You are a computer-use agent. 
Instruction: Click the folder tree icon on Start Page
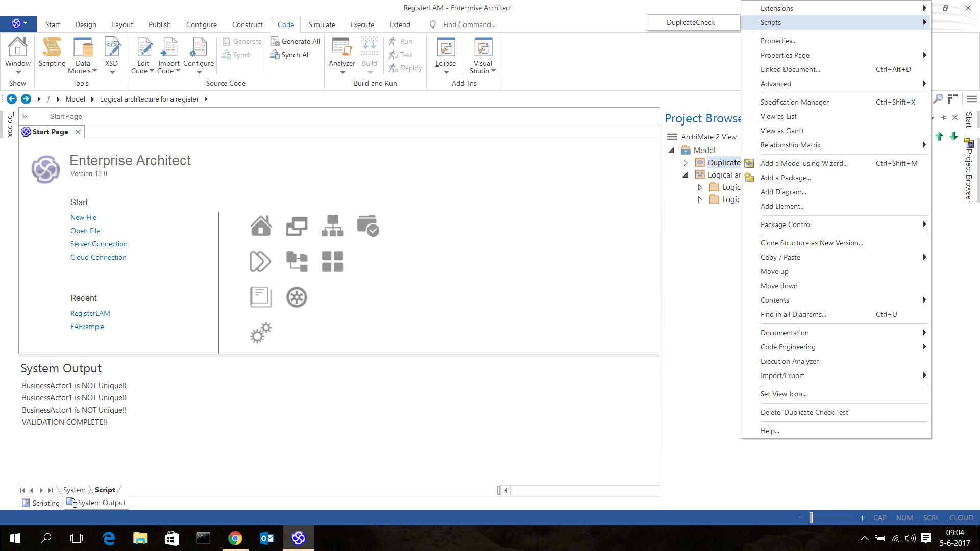click(297, 262)
